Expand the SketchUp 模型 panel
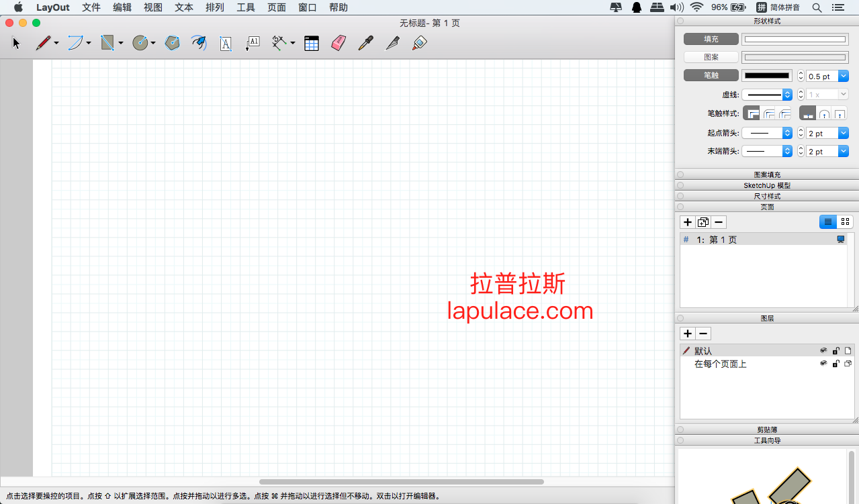The width and height of the screenshot is (859, 504). click(x=767, y=185)
